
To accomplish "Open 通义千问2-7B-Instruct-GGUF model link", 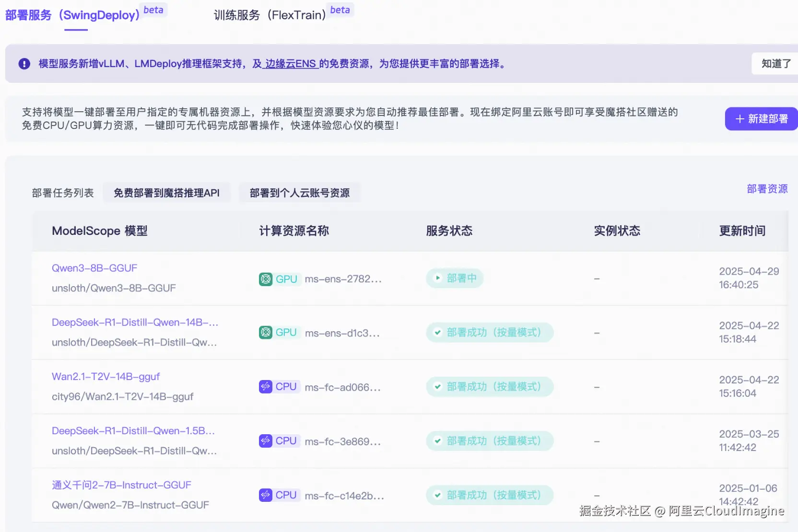I will (121, 485).
